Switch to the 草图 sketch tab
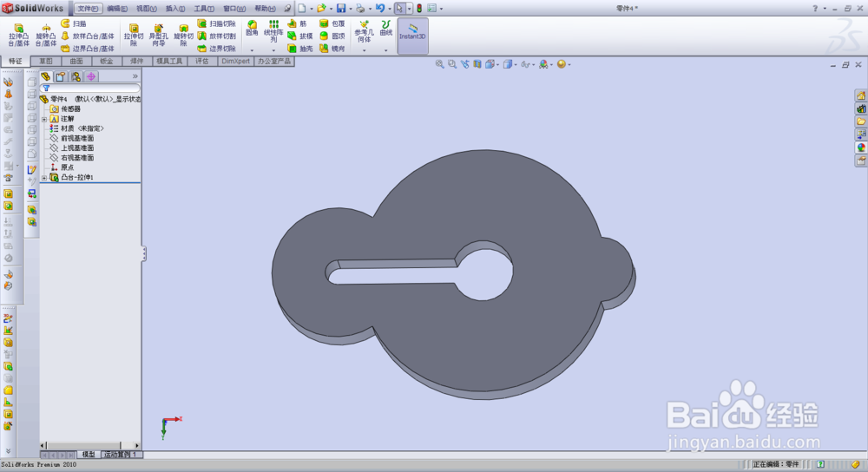This screenshot has width=868, height=472. 46,61
